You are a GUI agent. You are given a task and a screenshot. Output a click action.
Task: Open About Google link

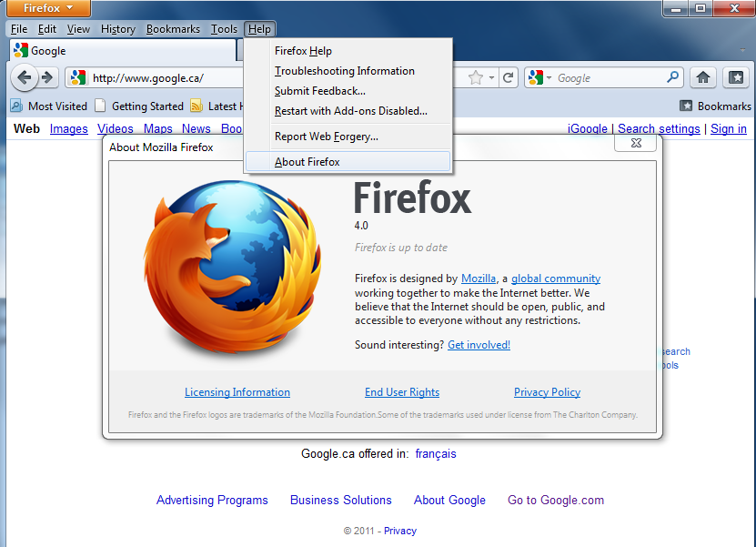coord(449,500)
